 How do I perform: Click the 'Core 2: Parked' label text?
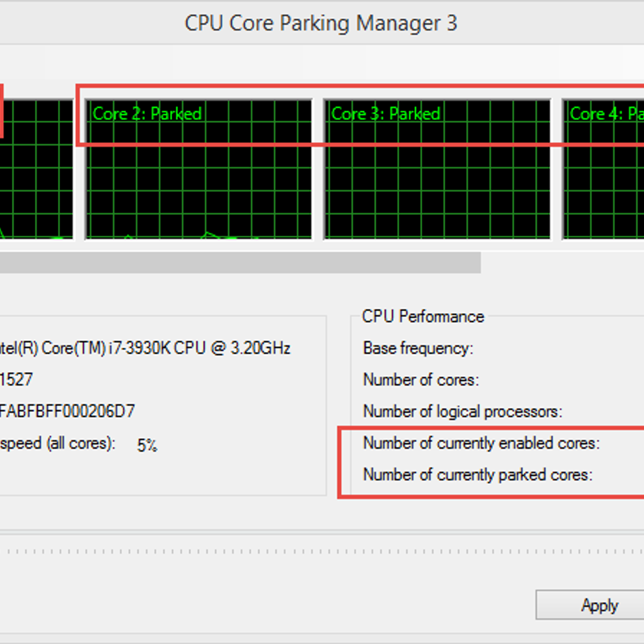[147, 114]
